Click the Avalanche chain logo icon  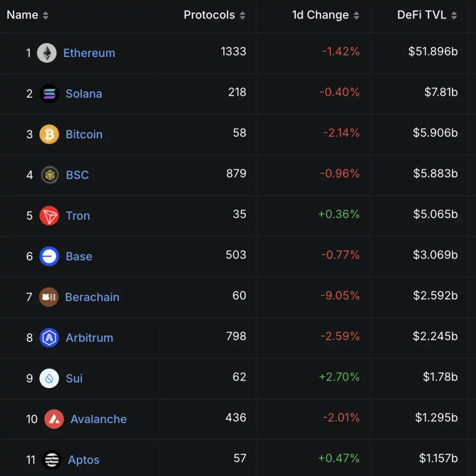[x=54, y=419]
